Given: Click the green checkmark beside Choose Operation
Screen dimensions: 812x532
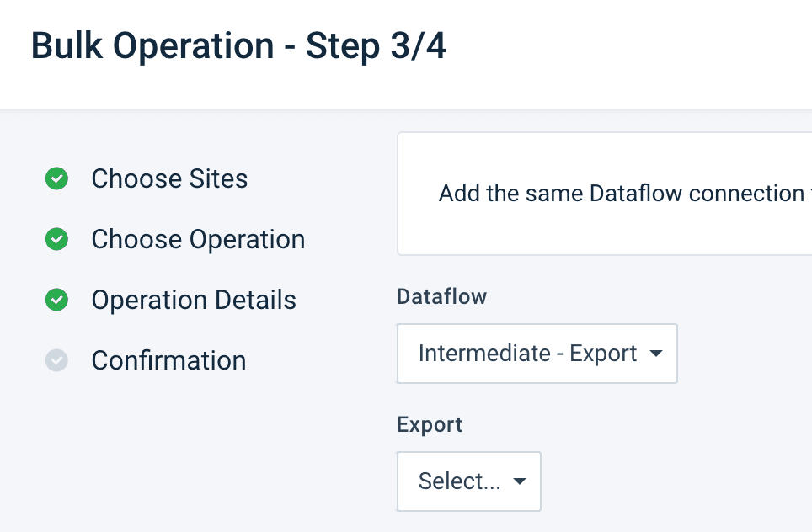Looking at the screenshot, I should (56, 240).
